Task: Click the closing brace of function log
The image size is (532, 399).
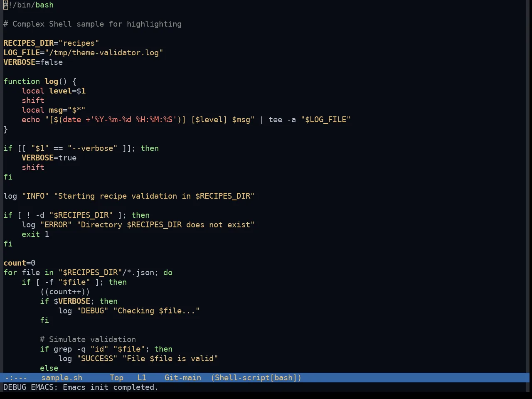Action: (5, 129)
